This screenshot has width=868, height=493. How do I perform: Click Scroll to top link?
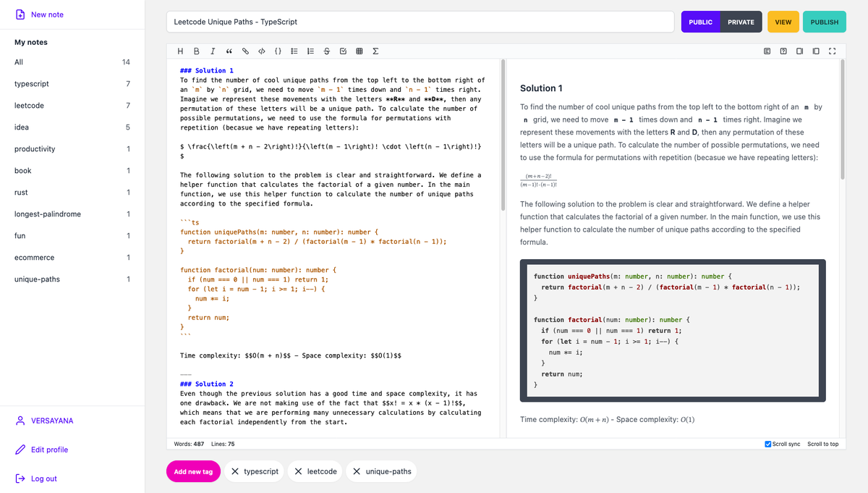(x=823, y=444)
